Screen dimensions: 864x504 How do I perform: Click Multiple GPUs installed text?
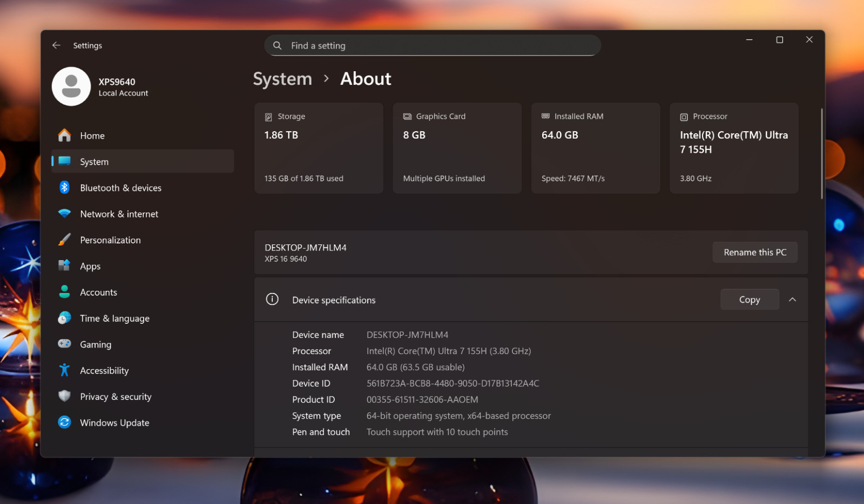(444, 178)
